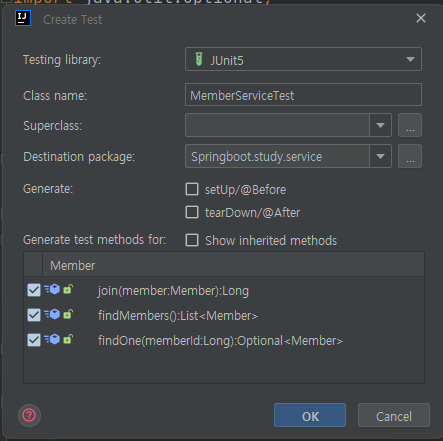The height and width of the screenshot is (441, 443).
Task: Click the method icon next to findOne
Action: tap(52, 339)
